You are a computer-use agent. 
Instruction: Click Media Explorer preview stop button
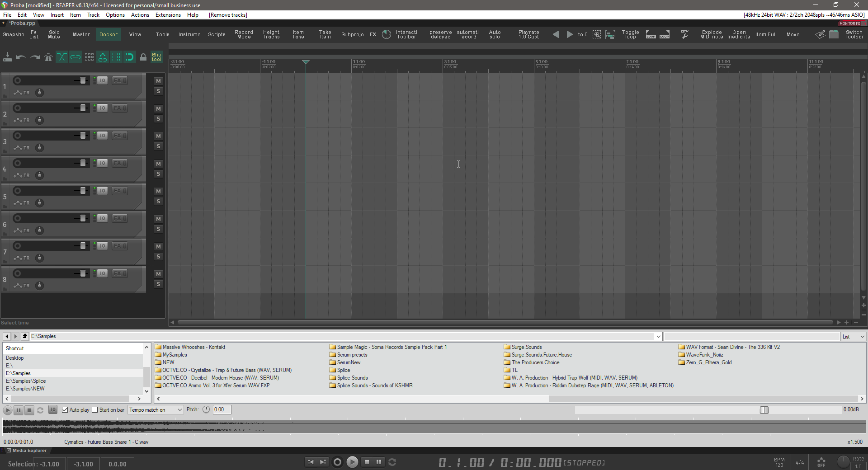pyautogui.click(x=29, y=410)
